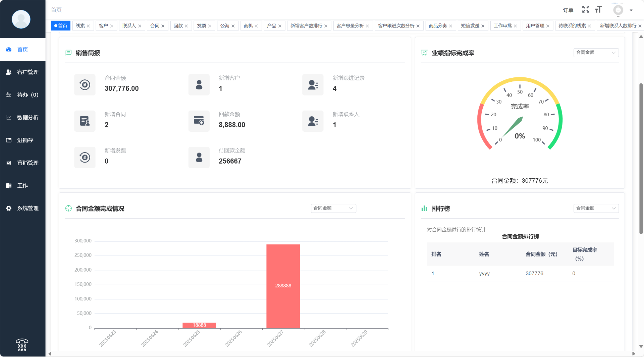Click the 288888 bar for 20250627

[x=283, y=286]
